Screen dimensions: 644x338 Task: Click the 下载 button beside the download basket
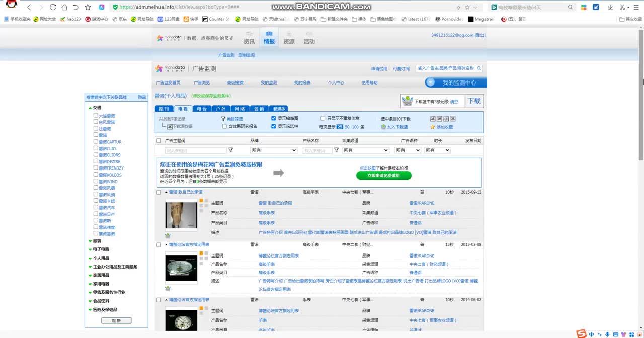pyautogui.click(x=474, y=101)
